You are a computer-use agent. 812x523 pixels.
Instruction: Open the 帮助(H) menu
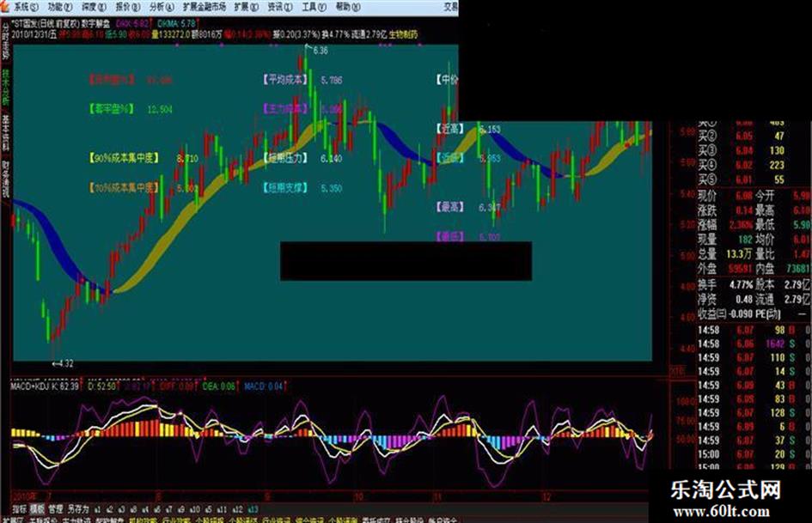348,7
